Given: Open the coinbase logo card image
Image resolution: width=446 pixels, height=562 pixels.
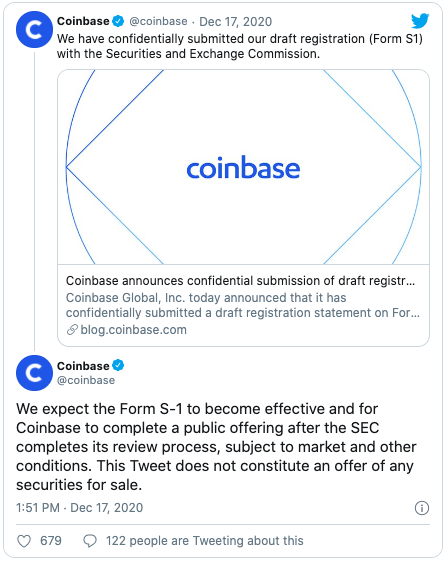Looking at the screenshot, I should tap(243, 167).
